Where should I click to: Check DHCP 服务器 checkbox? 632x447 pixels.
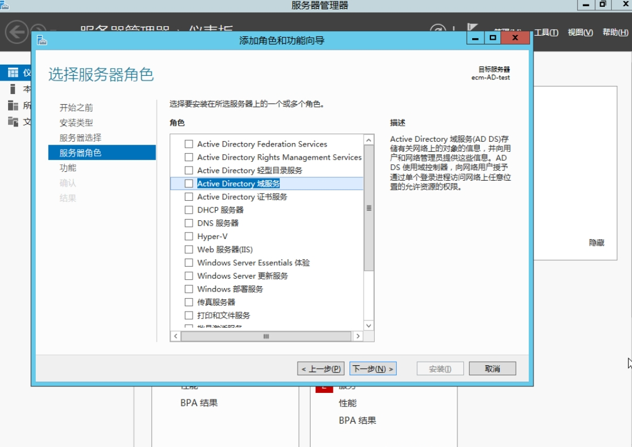(x=188, y=210)
